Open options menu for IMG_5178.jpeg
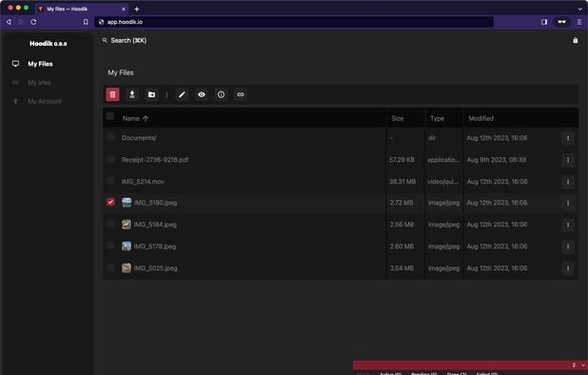 568,247
